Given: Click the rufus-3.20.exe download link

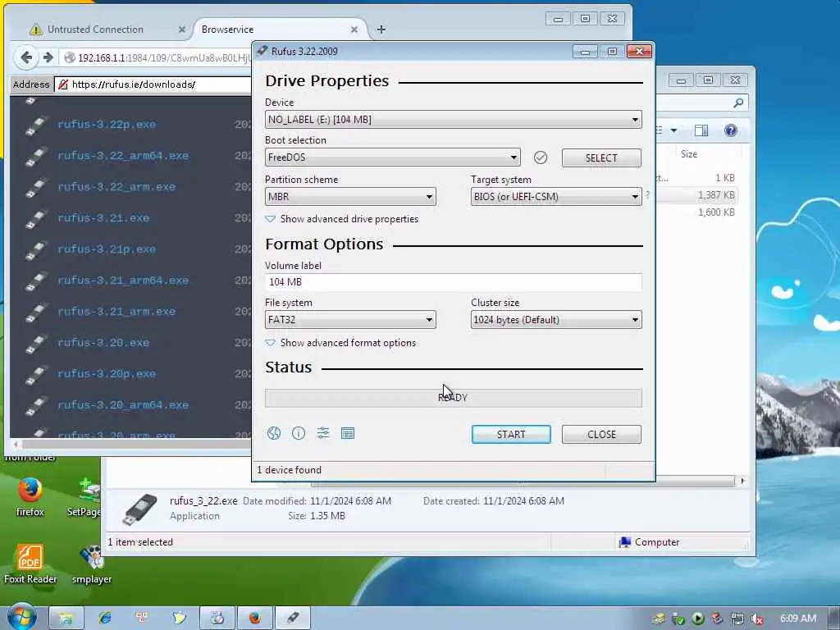Looking at the screenshot, I should click(103, 342).
